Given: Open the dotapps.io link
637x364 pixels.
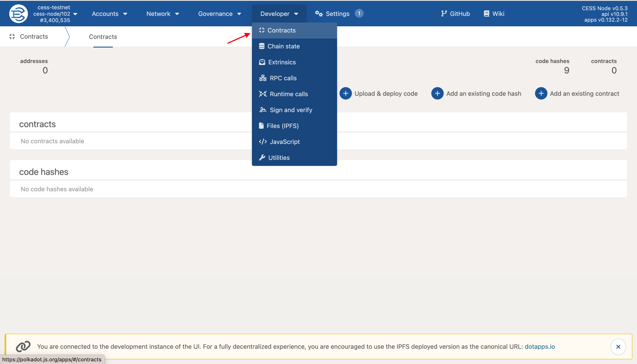Looking at the screenshot, I should click(x=539, y=347).
